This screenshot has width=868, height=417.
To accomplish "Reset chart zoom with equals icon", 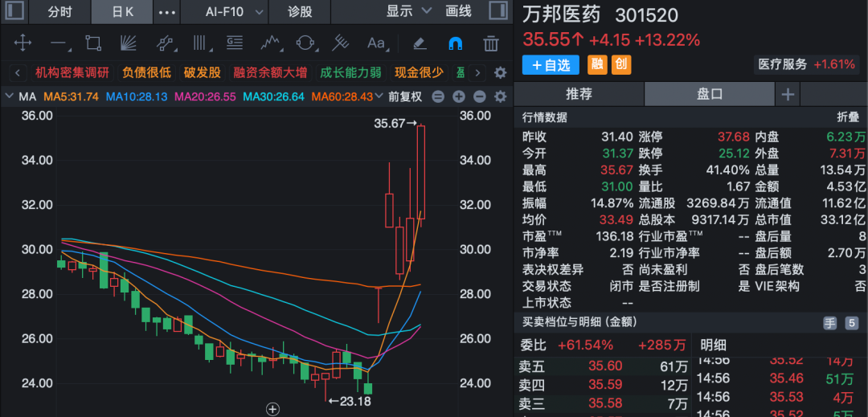I will coord(438,96).
